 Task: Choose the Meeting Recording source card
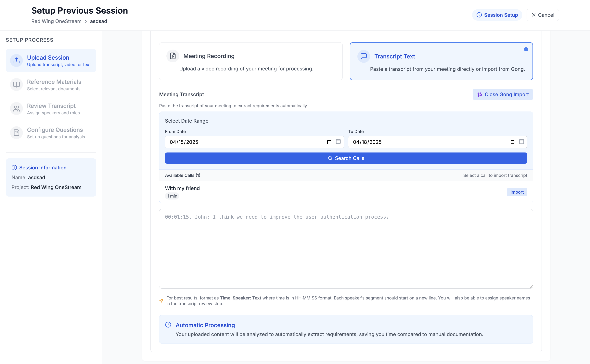click(x=250, y=61)
